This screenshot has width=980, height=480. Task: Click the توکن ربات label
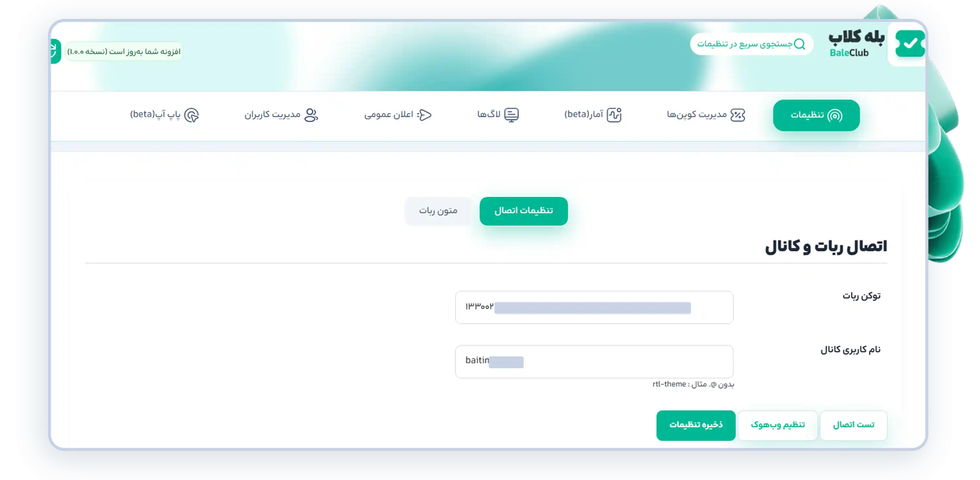click(x=861, y=296)
